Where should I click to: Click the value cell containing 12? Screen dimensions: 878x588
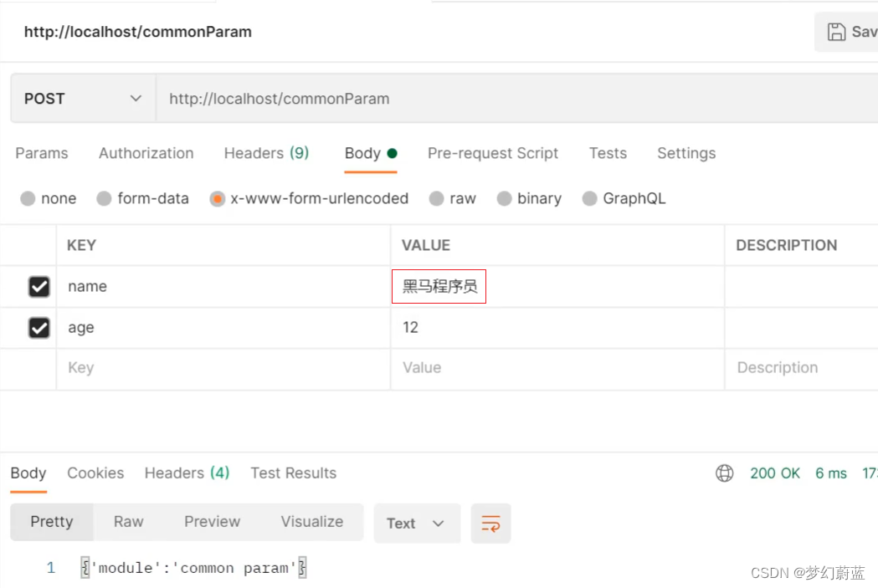click(x=557, y=328)
